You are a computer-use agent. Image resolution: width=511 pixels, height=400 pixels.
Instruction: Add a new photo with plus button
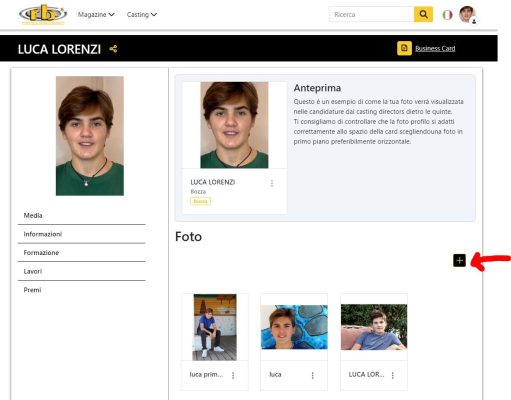[x=459, y=260]
